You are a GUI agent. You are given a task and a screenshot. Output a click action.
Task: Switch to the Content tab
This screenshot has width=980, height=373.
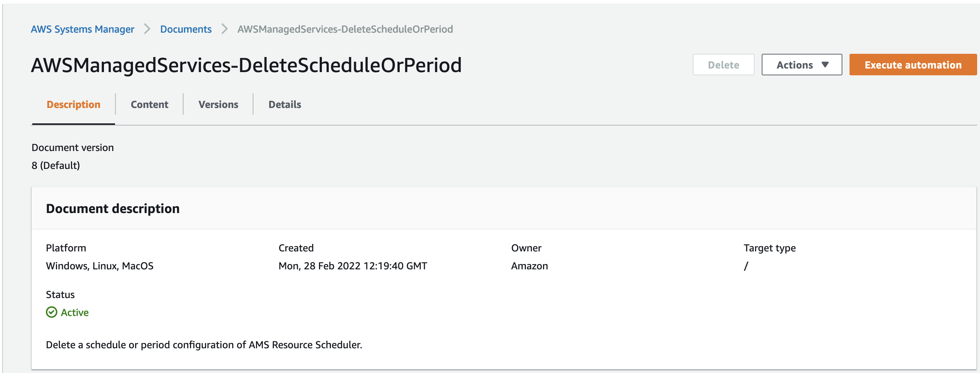click(149, 104)
